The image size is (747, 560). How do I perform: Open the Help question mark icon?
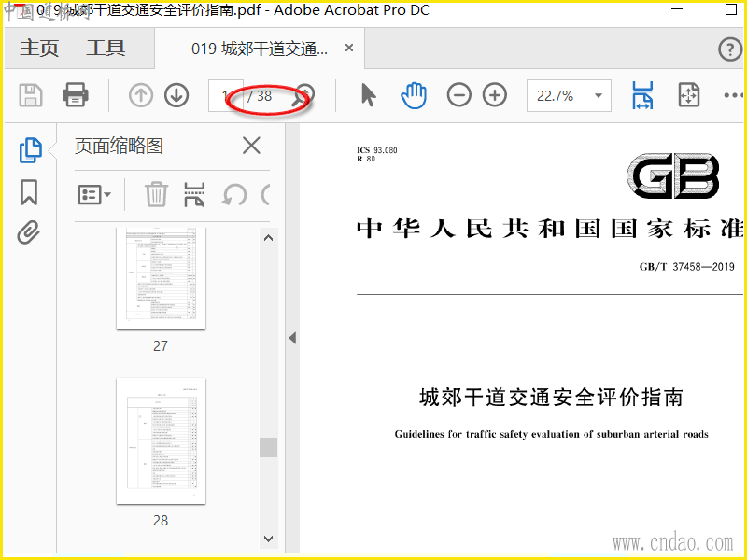click(x=730, y=49)
